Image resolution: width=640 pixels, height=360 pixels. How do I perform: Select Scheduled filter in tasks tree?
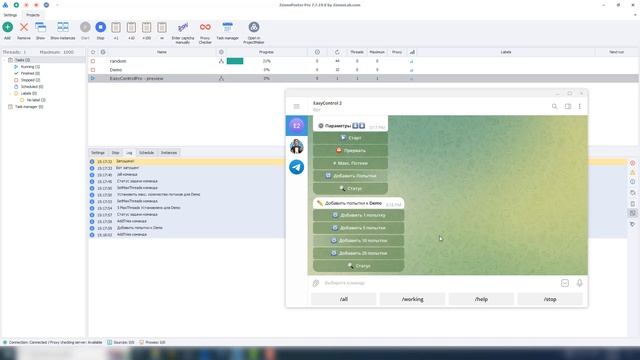point(32,87)
